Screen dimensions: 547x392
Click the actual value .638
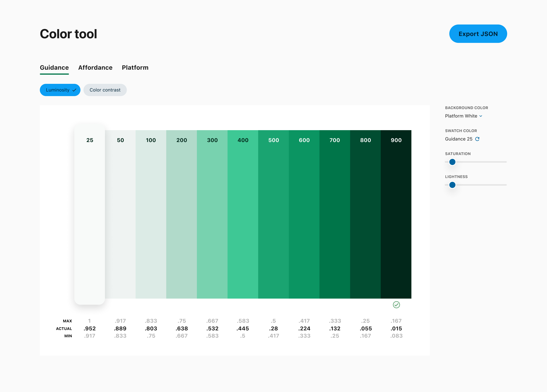[181, 328]
